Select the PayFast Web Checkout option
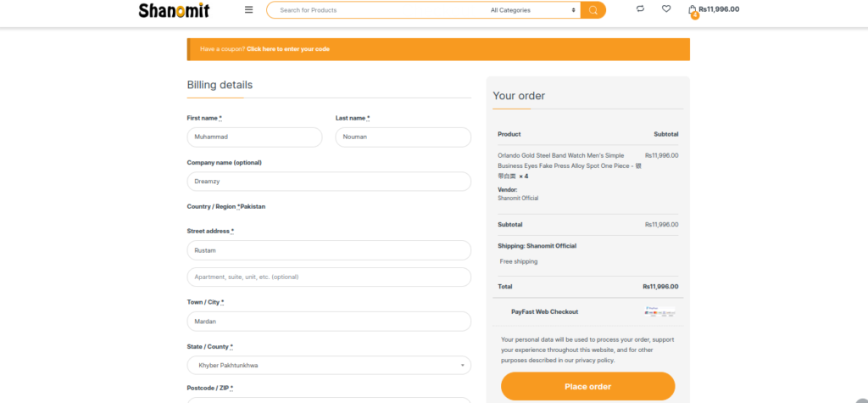This screenshot has height=403, width=868. point(544,311)
